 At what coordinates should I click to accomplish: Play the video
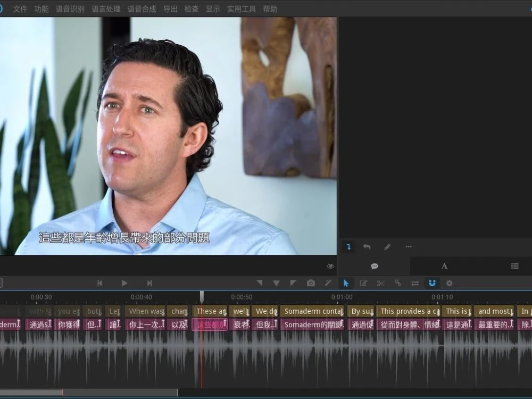[124, 283]
